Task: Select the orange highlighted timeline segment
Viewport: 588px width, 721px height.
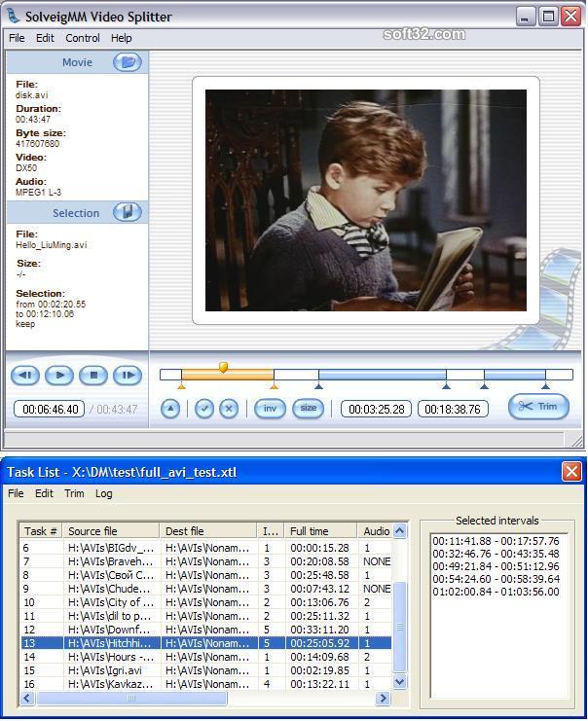Action: tap(227, 375)
